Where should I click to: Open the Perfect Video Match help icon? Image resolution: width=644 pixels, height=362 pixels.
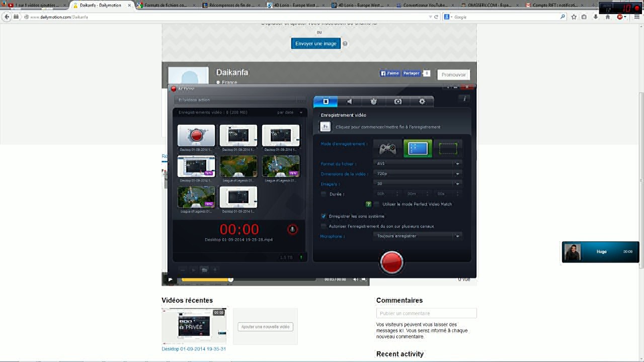pyautogui.click(x=368, y=204)
